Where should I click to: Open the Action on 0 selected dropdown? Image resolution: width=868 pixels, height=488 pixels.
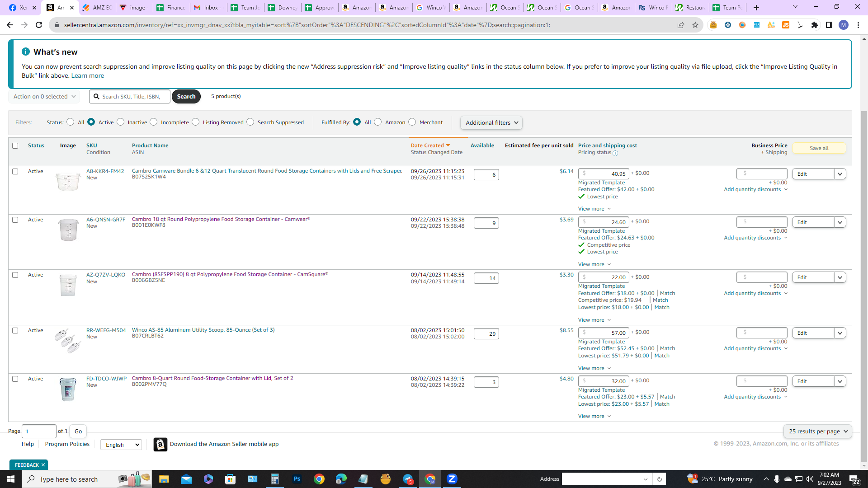click(x=44, y=97)
